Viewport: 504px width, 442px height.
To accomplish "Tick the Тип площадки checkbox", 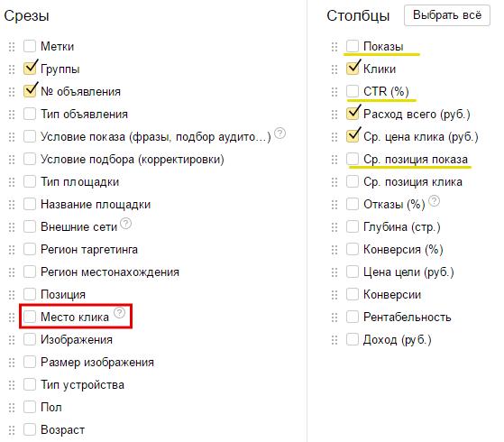I will pyautogui.click(x=30, y=181).
